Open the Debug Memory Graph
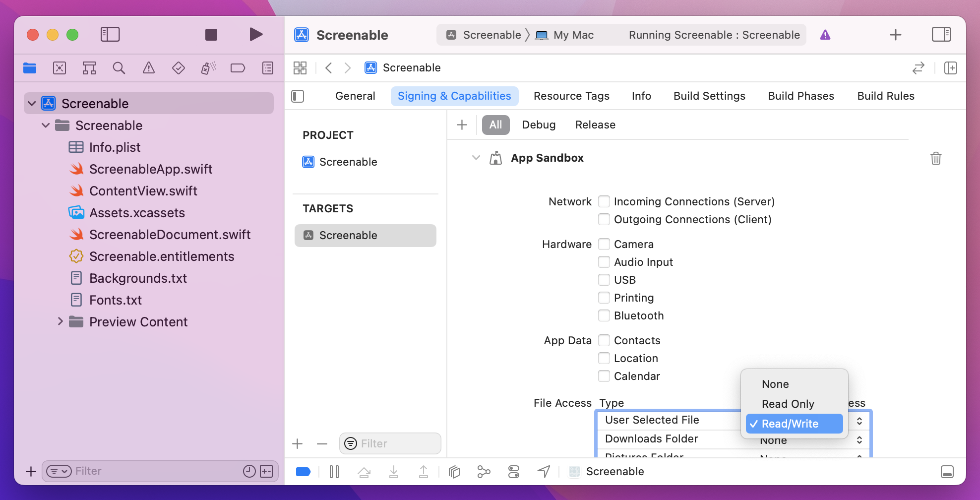Screen dimensions: 980x500 tap(484, 471)
